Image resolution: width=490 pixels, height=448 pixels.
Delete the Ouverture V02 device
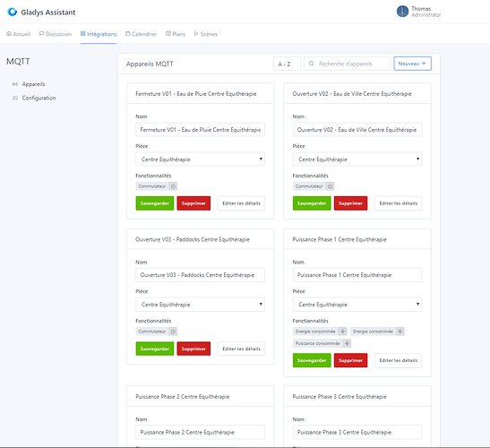coord(350,203)
